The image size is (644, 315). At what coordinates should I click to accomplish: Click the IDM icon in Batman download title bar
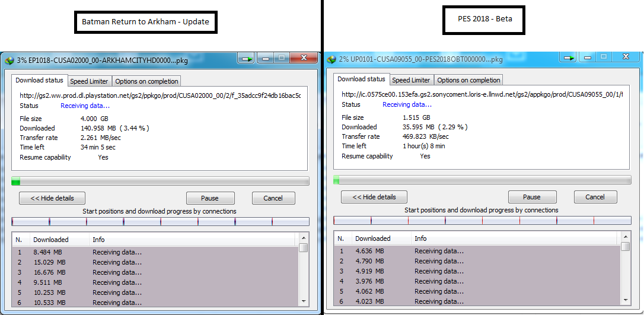point(9,60)
